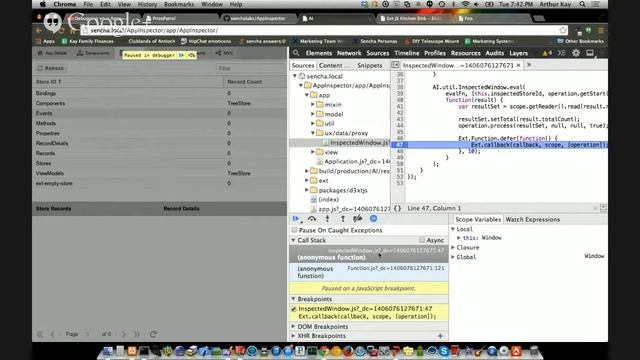640x360 pixels.
Task: Select the ViewModels store row
Action: click(160, 173)
